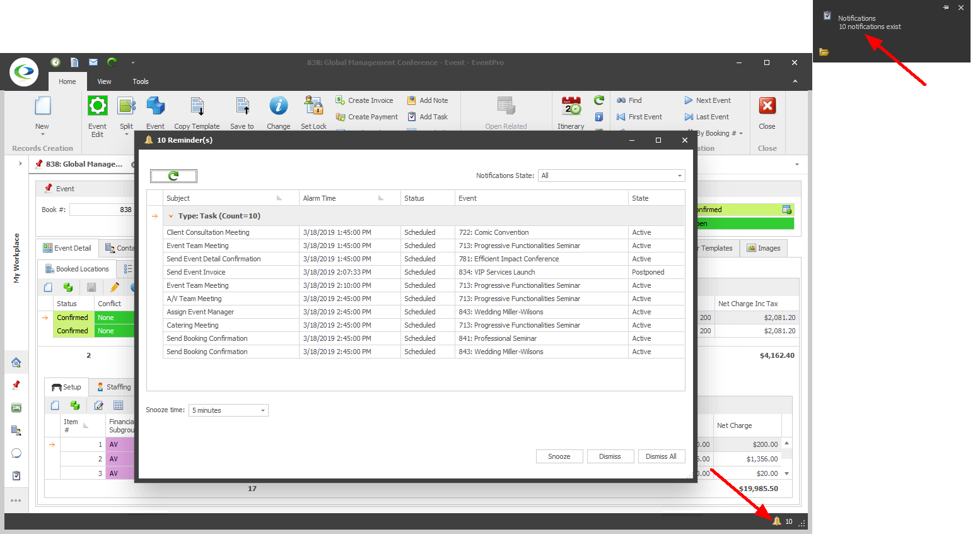
Task: Click chat bubble icon in left sidebar
Action: coord(16,453)
